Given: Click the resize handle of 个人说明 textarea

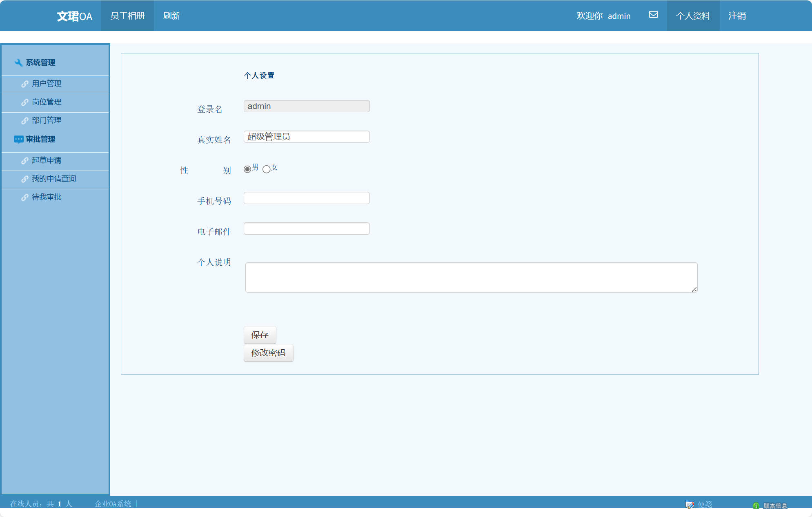Looking at the screenshot, I should [694, 289].
